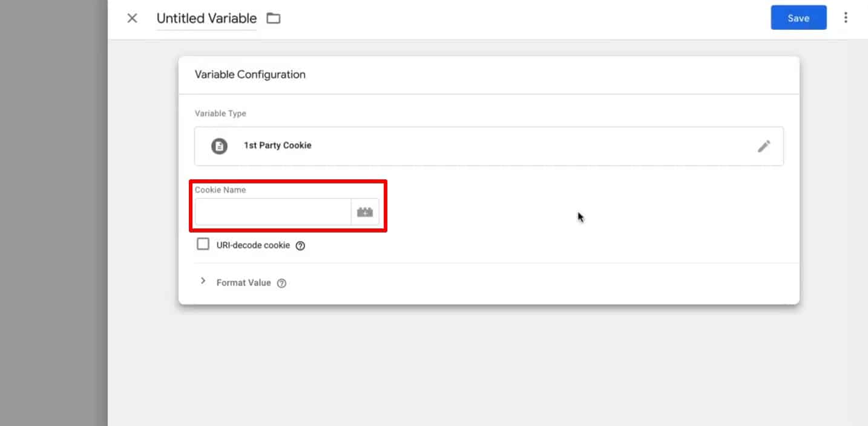Click the 1st Party Cookie document icon
The width and height of the screenshot is (868, 426).
[x=219, y=146]
